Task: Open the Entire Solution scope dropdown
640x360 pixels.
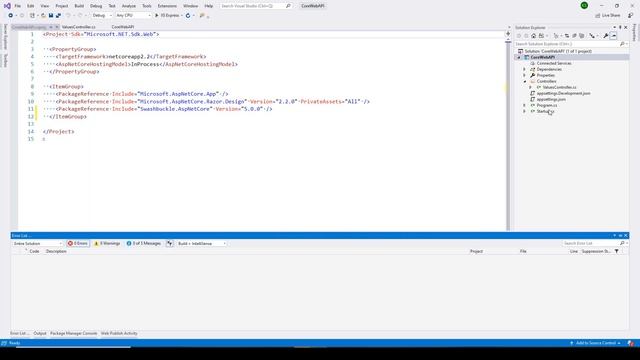Action: [x=38, y=243]
